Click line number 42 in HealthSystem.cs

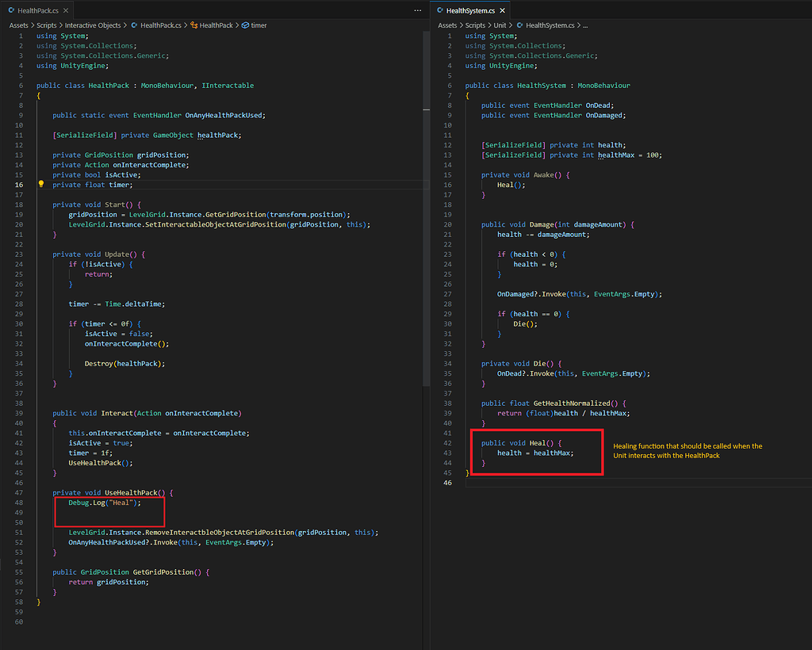[x=447, y=442]
